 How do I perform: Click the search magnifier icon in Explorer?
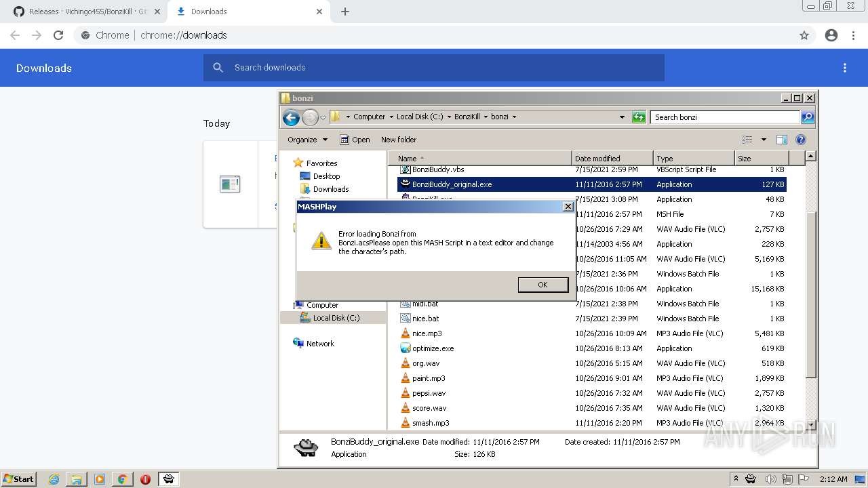click(808, 117)
